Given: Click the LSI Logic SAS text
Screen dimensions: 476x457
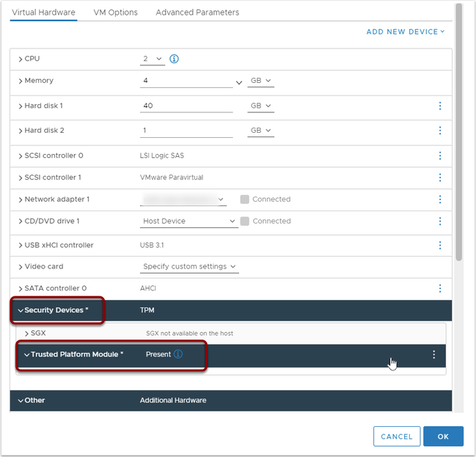Looking at the screenshot, I should tap(162, 156).
